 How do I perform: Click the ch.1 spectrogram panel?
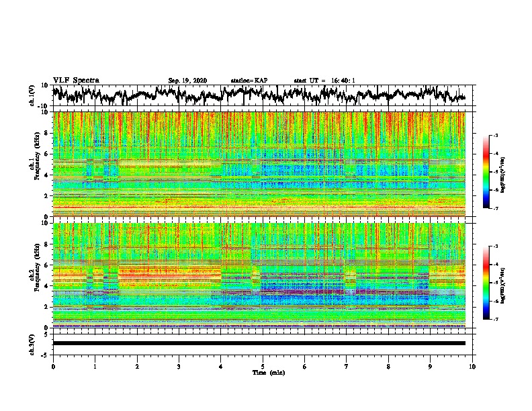[x=259, y=164]
